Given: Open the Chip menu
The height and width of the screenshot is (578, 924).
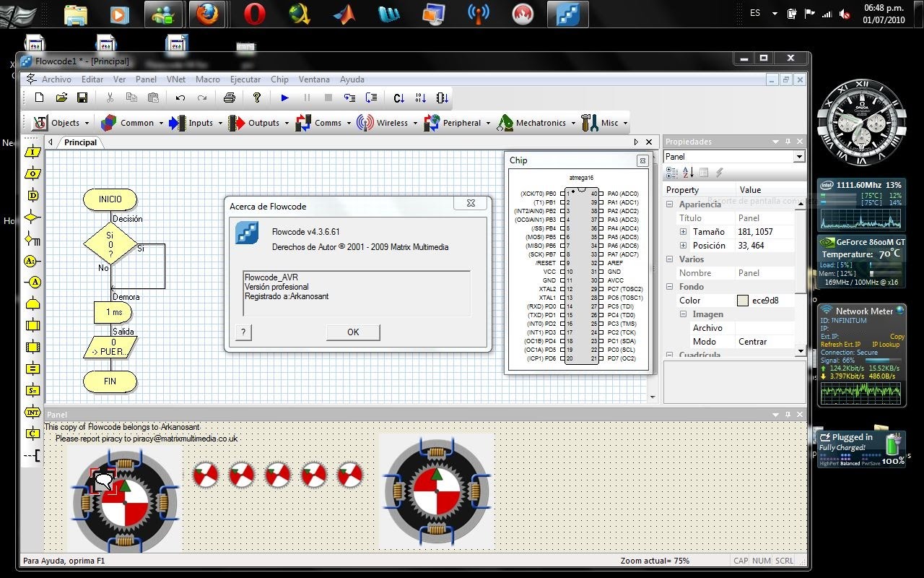Looking at the screenshot, I should pyautogui.click(x=279, y=79).
